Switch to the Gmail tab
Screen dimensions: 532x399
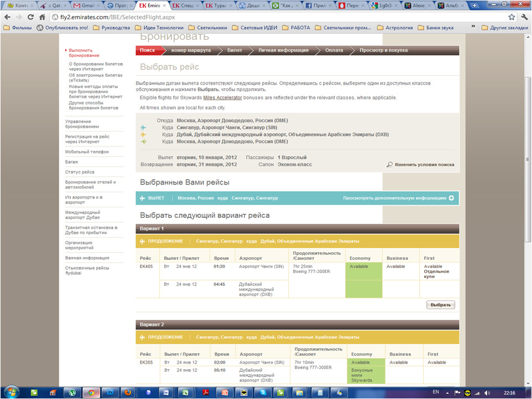pyautogui.click(x=86, y=6)
